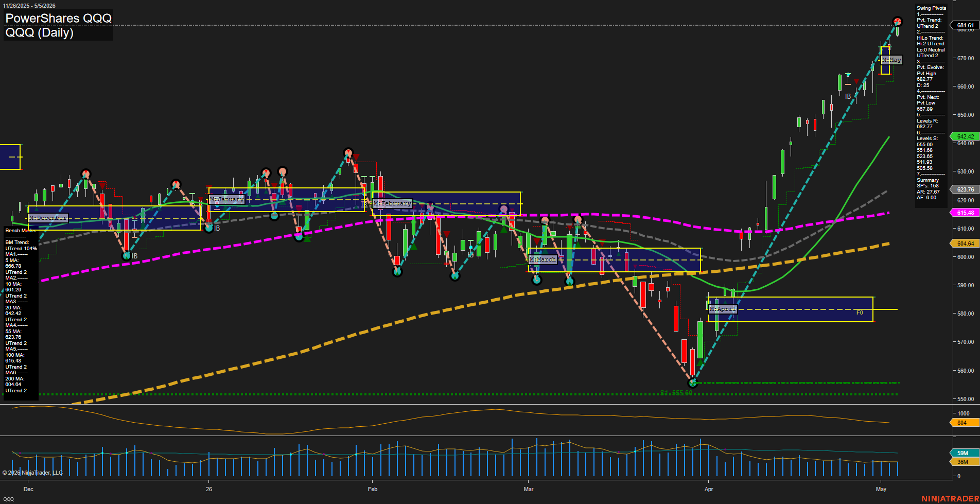Select the Levels R: label
The image size is (980, 504).
coord(927,121)
